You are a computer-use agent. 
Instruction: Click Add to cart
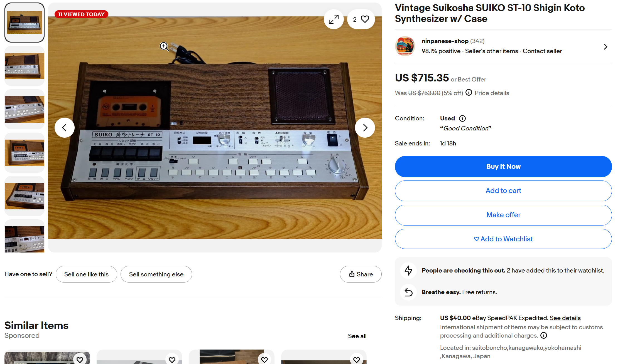(503, 191)
